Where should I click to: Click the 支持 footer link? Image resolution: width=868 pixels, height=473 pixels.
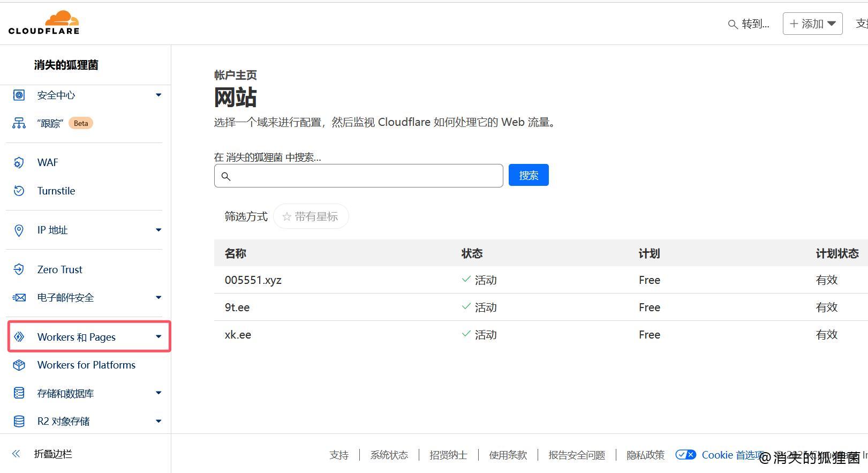[x=339, y=455]
